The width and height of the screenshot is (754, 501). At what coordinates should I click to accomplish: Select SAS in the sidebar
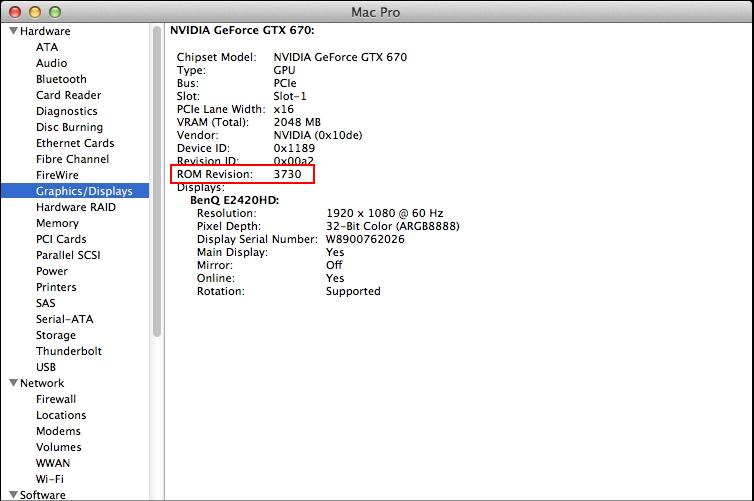[46, 303]
